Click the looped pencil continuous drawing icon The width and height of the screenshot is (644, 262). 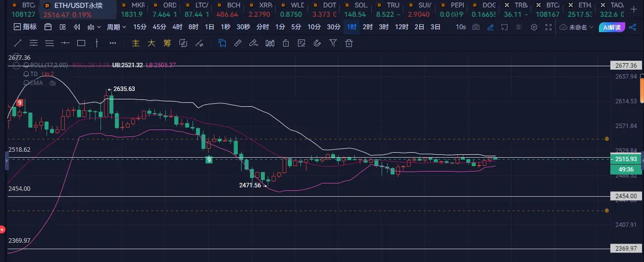tap(183, 43)
